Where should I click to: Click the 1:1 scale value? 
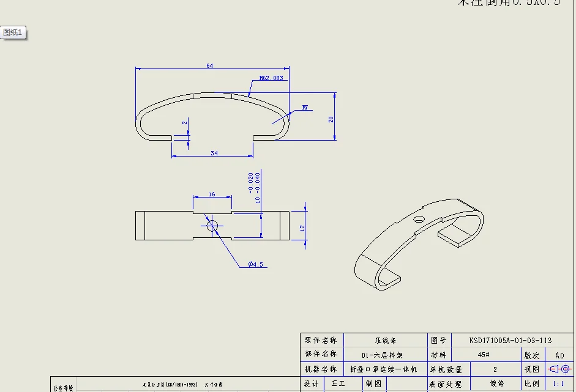559,384
